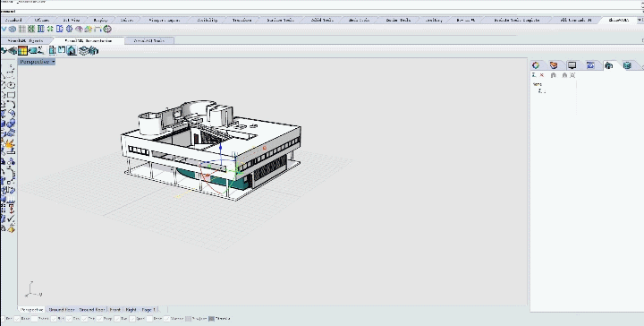Open the Layers panel tab icon

554,65
